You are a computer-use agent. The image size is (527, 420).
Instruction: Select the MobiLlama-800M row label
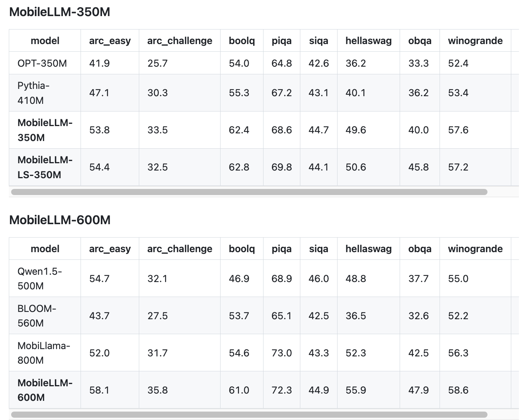[44, 353]
